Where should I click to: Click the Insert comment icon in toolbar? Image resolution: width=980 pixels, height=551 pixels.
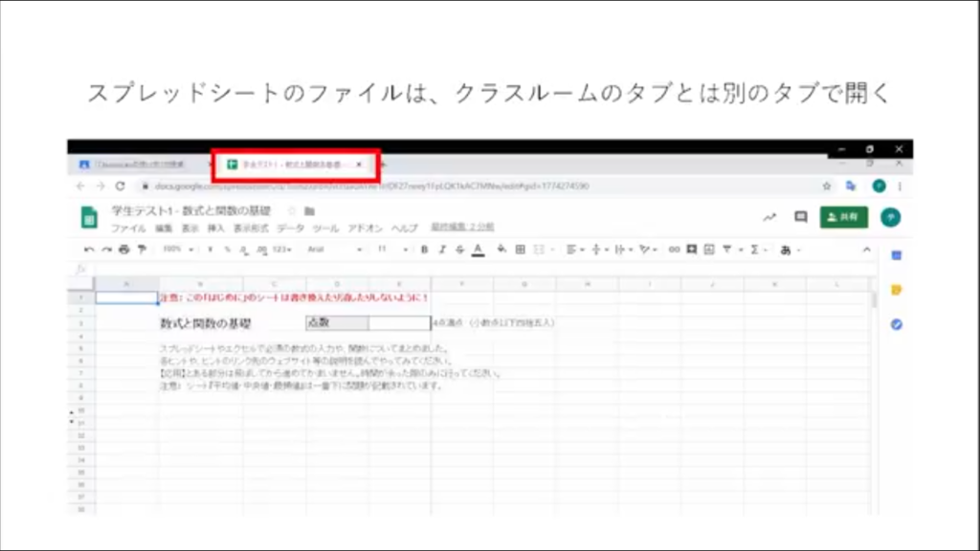[691, 250]
